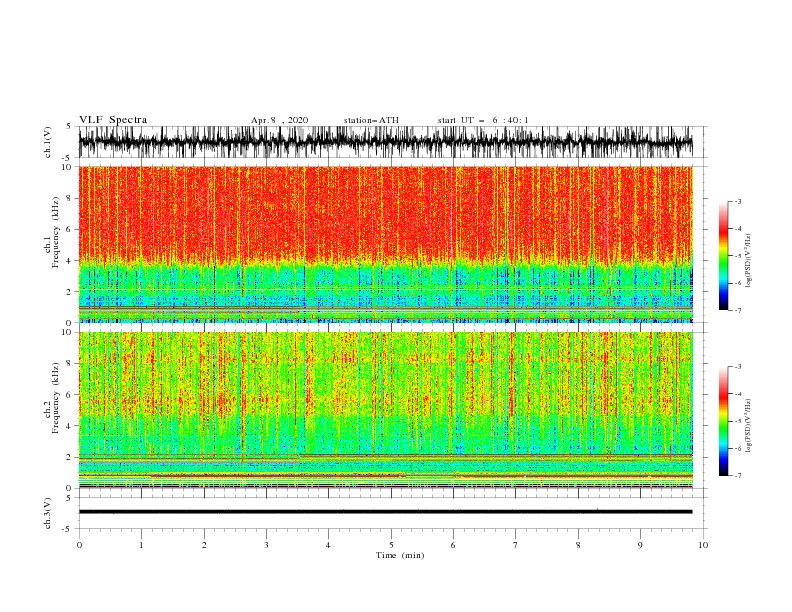
Task: Click the log(PSD) label beside ch.2 colorbar
Action: point(748,425)
